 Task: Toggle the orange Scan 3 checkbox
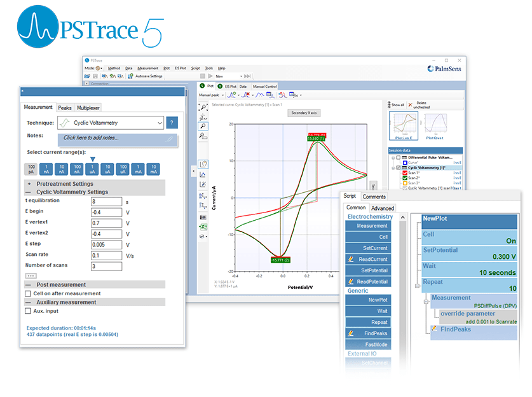click(x=405, y=183)
